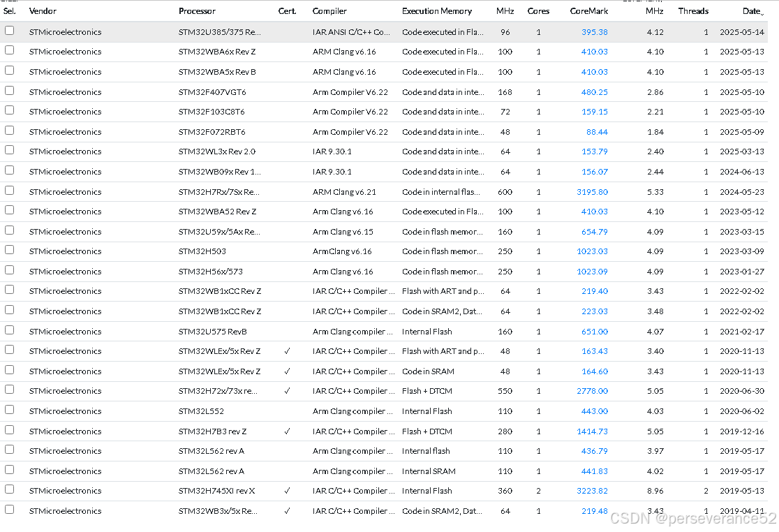Tick the STM32F407VGT6 row checkbox
The height and width of the screenshot is (532, 779).
(x=10, y=91)
